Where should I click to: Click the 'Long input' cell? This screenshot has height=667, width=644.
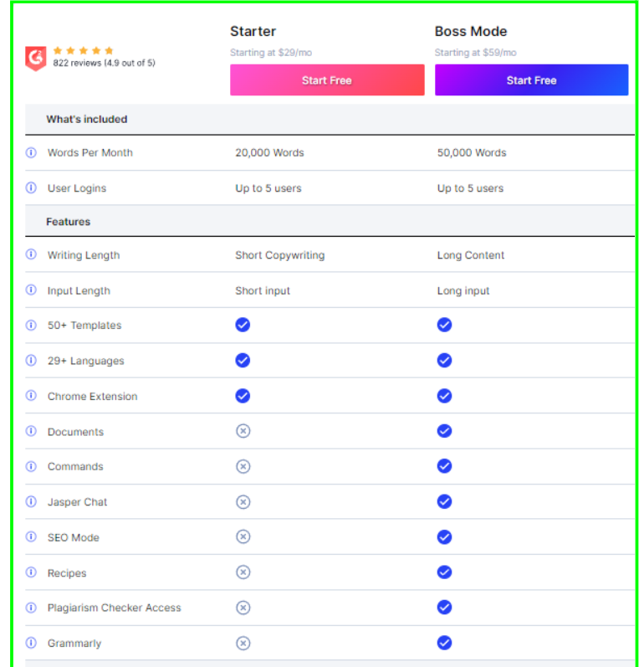pos(463,290)
